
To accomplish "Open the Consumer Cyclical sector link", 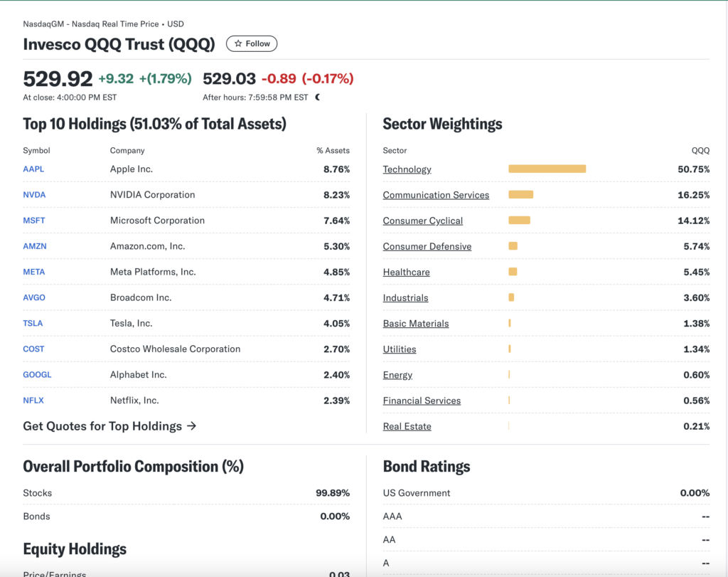I will 423,221.
